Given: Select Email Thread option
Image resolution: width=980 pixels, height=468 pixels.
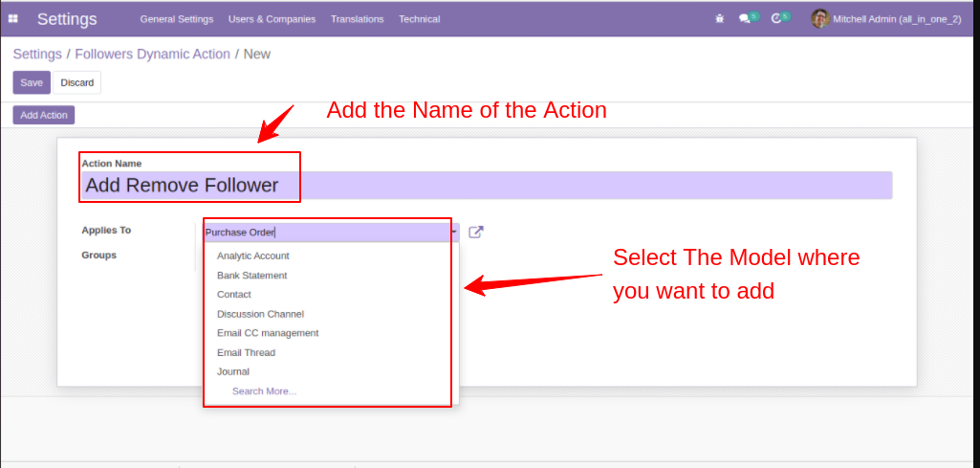Looking at the screenshot, I should click(246, 353).
